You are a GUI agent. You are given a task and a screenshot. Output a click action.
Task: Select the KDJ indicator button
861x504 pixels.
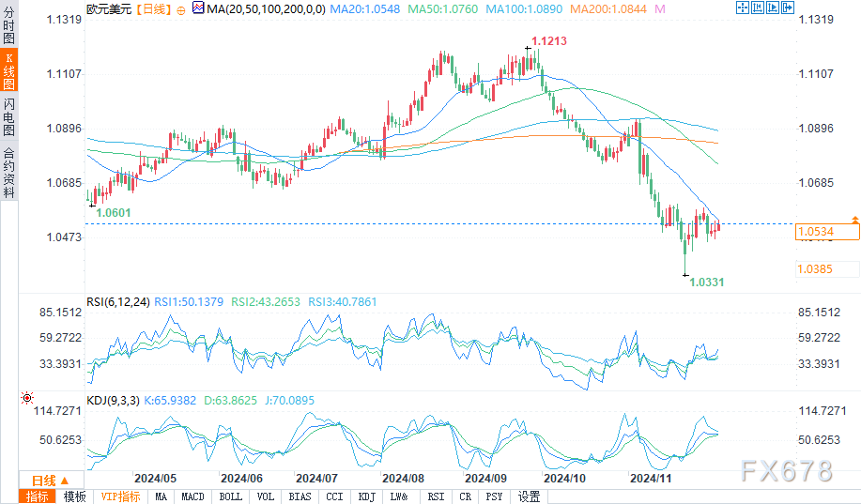[x=367, y=496]
